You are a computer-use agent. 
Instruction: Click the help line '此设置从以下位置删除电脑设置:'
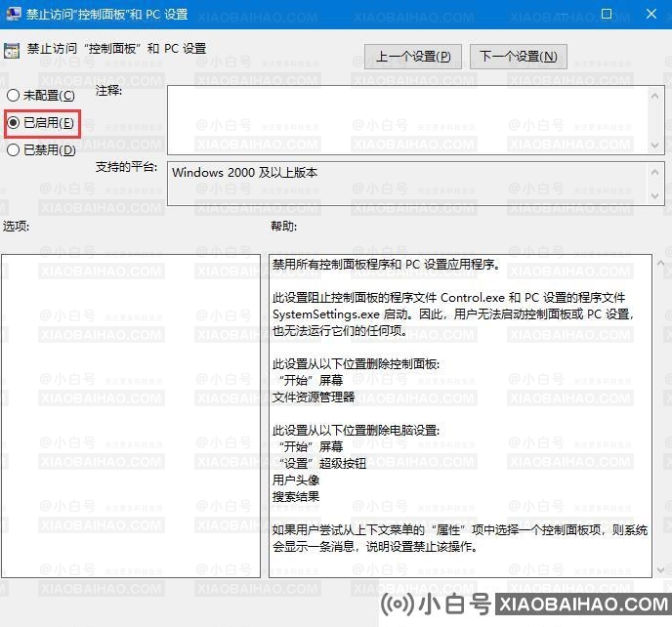(x=356, y=430)
